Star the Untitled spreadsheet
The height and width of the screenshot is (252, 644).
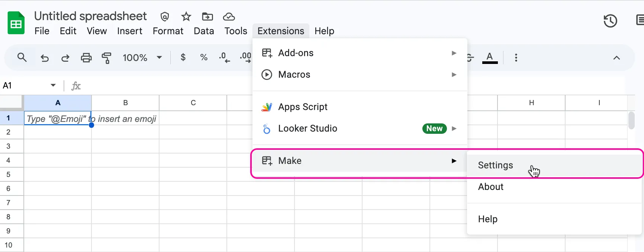(186, 17)
